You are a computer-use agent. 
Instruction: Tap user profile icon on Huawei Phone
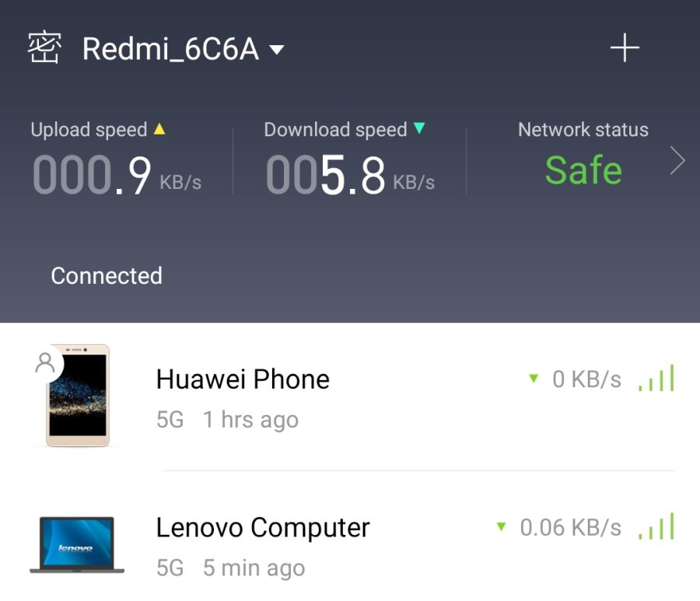point(44,363)
